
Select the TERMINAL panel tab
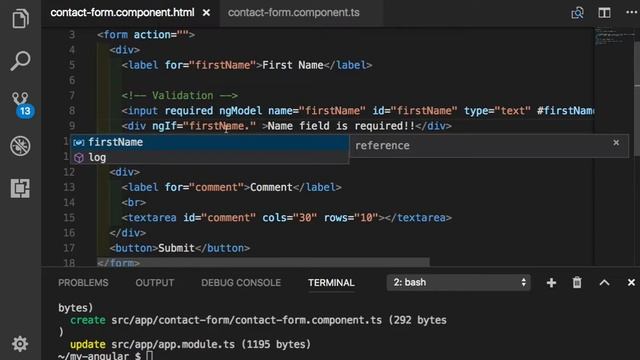[331, 283]
